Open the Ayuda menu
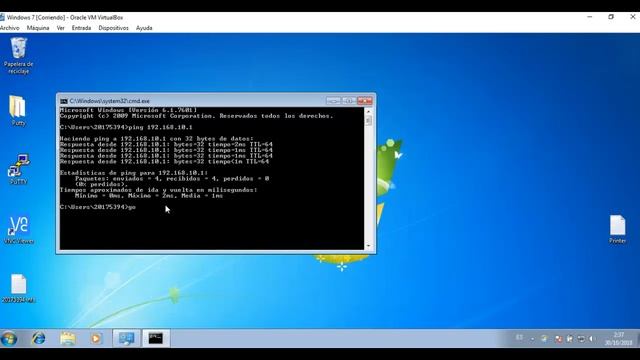This screenshot has width=640, height=360. click(x=144, y=28)
